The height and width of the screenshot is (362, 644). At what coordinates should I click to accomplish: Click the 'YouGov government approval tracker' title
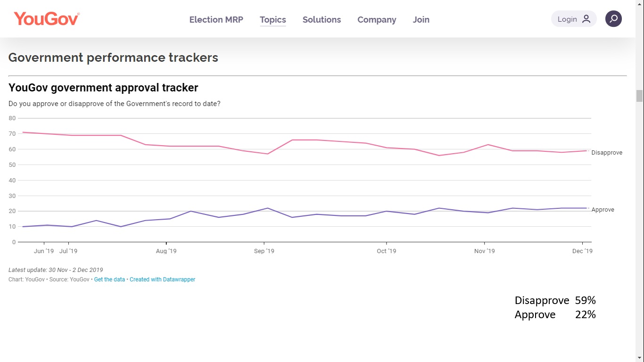tap(103, 88)
